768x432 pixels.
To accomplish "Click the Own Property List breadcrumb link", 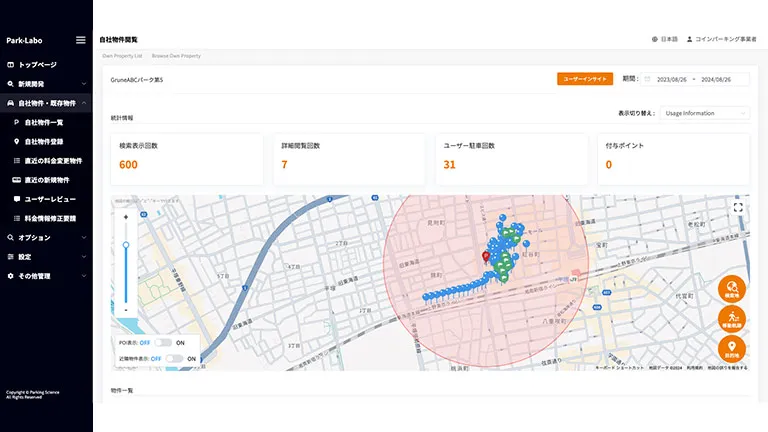I will pos(122,56).
